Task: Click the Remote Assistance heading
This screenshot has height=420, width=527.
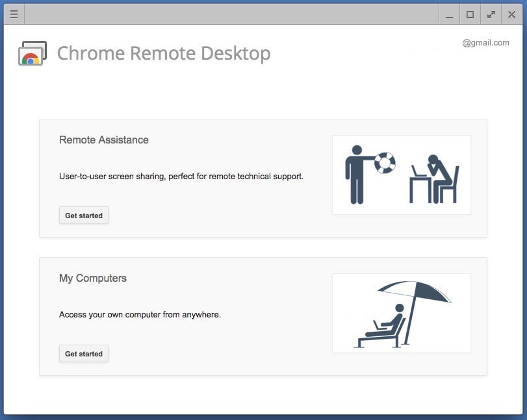Action: click(103, 140)
